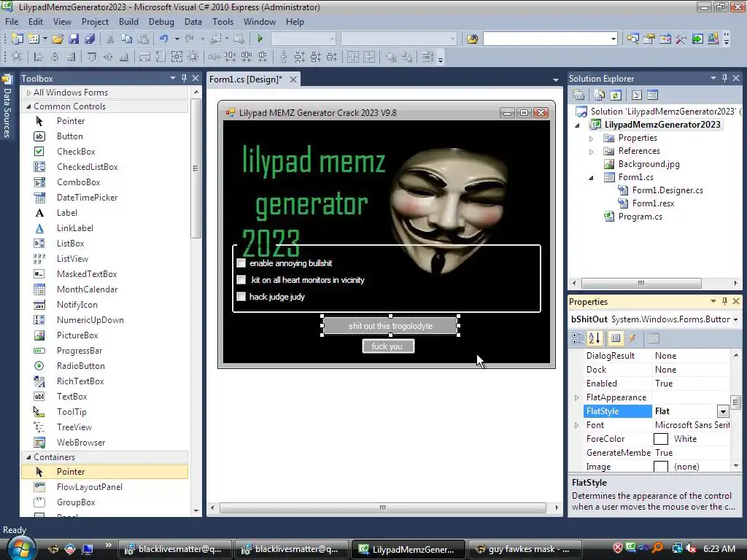This screenshot has width=747, height=560.
Task: Tick the 'enable annoying bullshit' checkbox
Action: 241,263
